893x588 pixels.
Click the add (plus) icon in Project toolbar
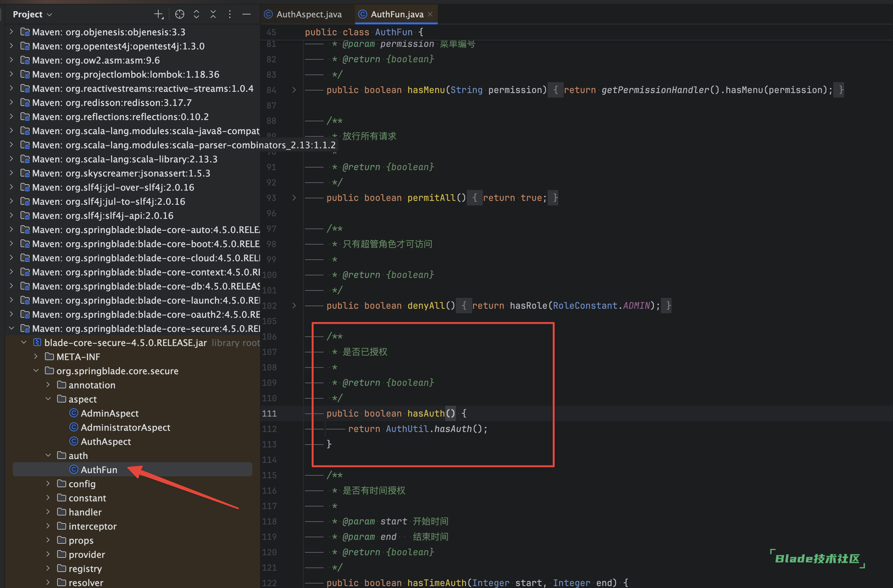(159, 14)
